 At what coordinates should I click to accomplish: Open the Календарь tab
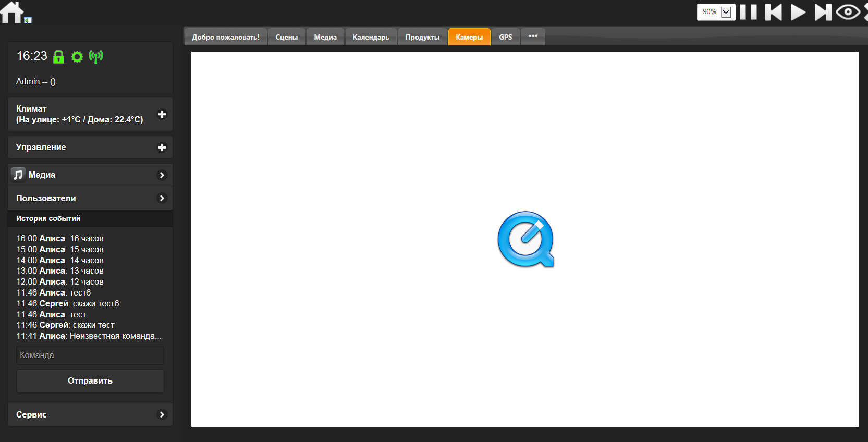tap(371, 37)
